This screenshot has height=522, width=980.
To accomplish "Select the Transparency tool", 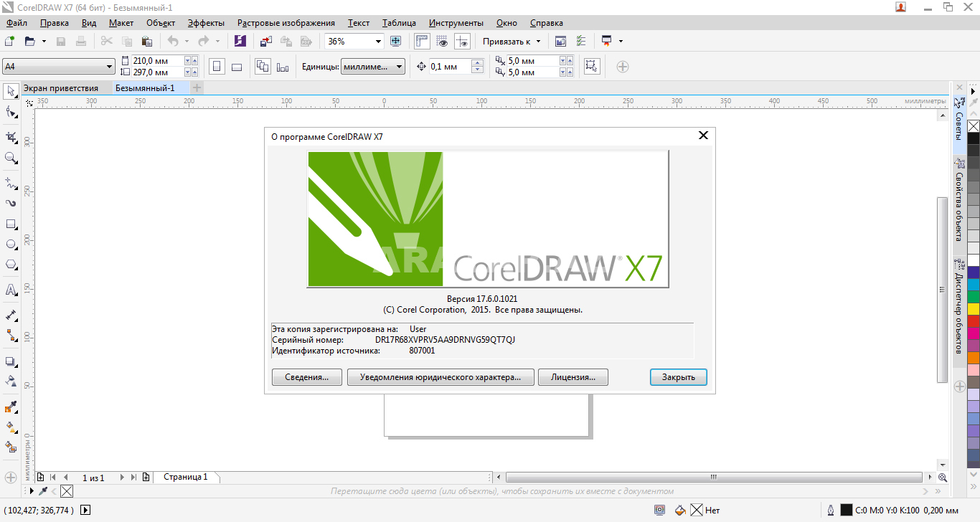I will (11, 381).
